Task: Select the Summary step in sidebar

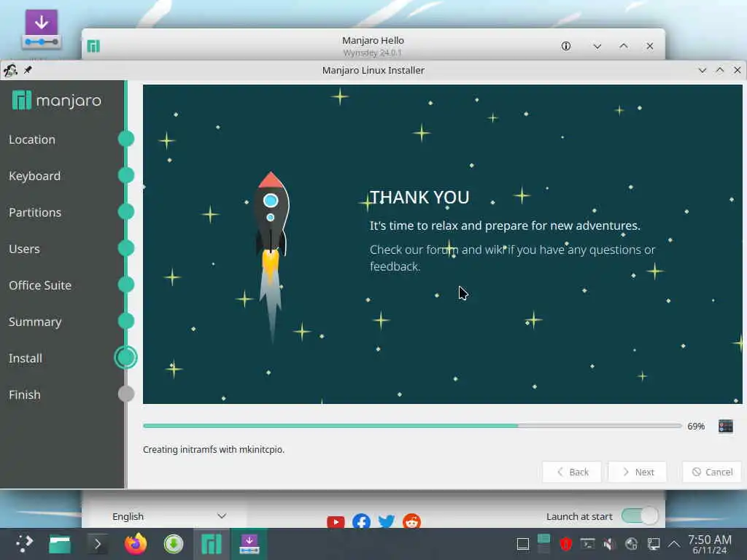Action: (x=35, y=322)
